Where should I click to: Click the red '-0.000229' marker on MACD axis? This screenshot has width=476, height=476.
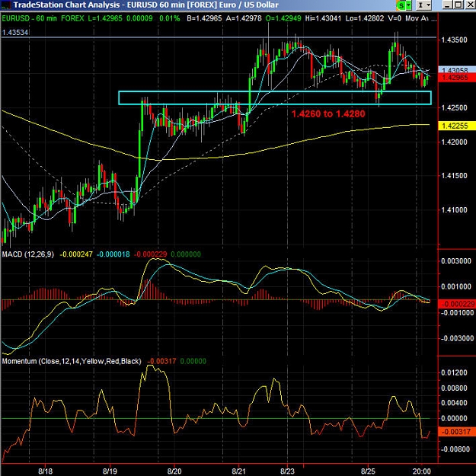click(x=456, y=304)
